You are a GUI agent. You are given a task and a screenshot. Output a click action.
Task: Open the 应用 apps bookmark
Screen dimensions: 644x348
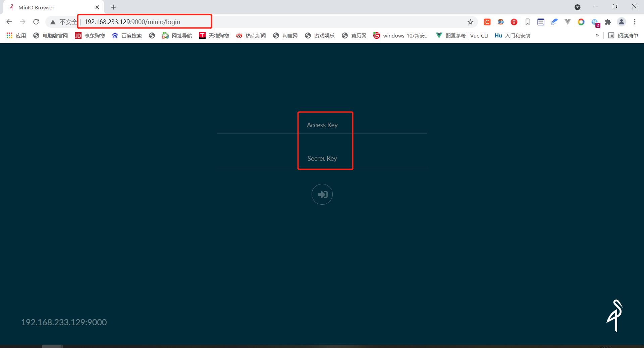click(16, 36)
